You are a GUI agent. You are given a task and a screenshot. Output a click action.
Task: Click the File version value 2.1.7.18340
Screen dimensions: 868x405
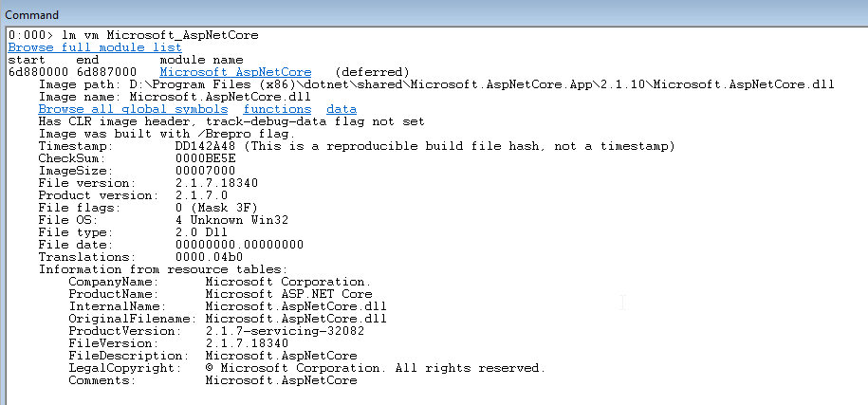coord(216,183)
